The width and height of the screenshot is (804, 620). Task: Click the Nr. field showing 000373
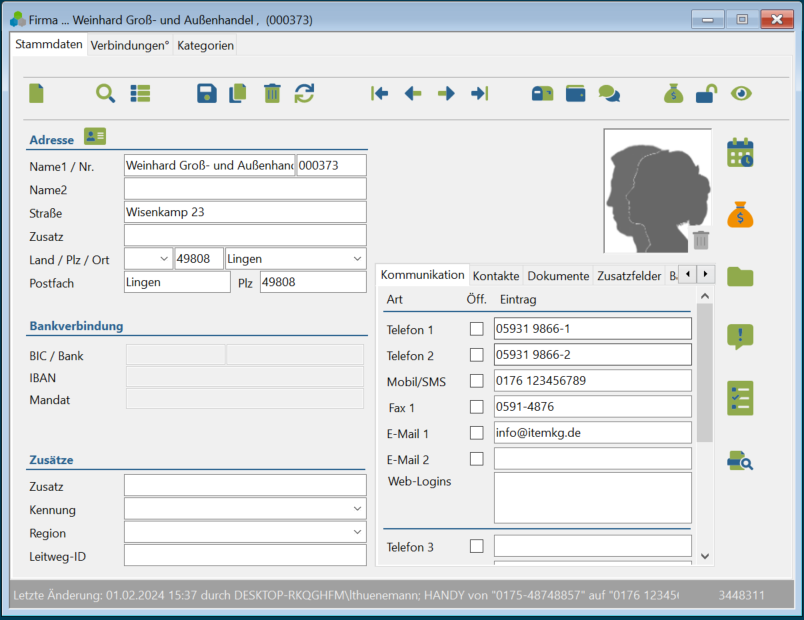(x=332, y=165)
